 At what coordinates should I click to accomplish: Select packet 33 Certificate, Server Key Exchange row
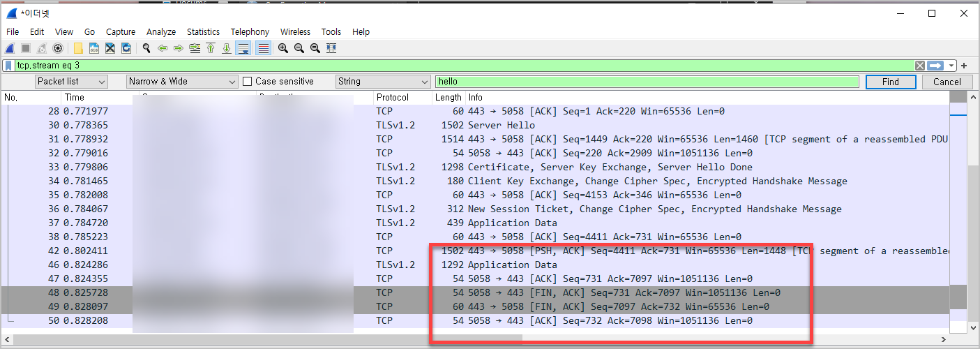pos(476,167)
